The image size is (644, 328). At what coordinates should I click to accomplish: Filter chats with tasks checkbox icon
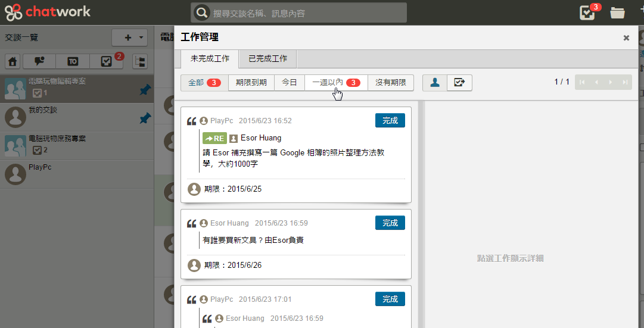tap(106, 61)
